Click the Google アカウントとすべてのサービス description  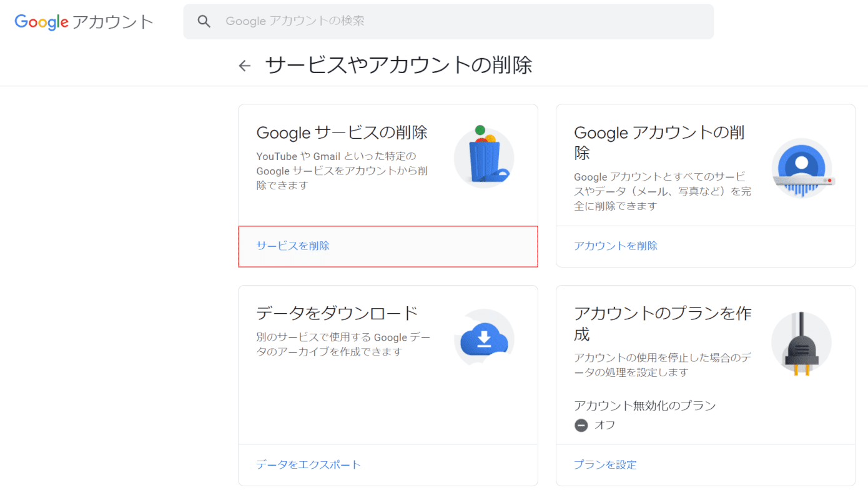click(x=663, y=191)
